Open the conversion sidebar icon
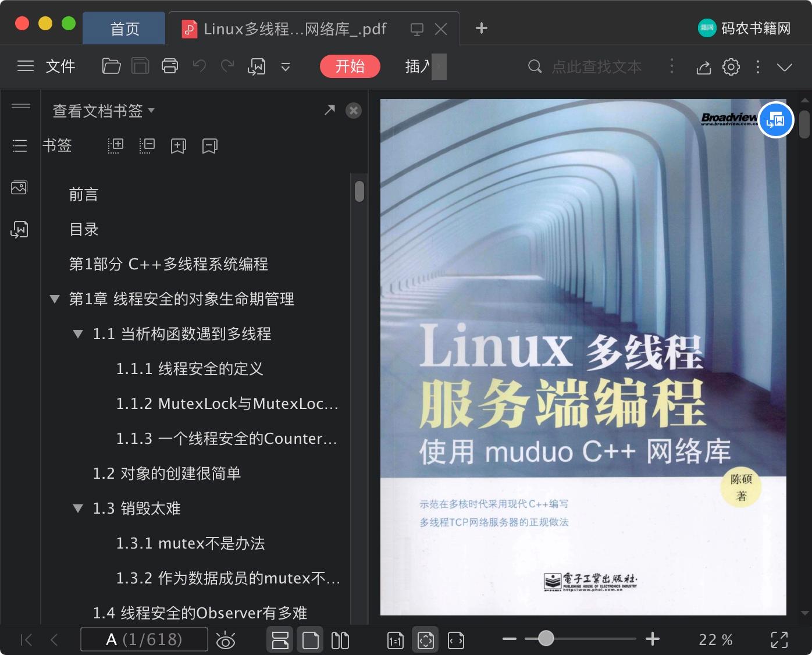 pos(19,229)
